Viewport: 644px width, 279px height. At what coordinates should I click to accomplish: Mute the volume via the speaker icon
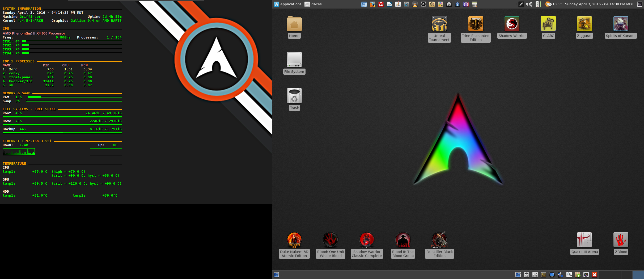click(x=528, y=4)
